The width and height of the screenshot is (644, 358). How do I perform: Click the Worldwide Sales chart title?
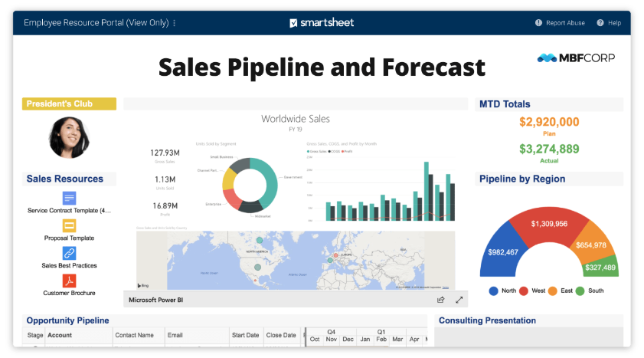(x=296, y=119)
